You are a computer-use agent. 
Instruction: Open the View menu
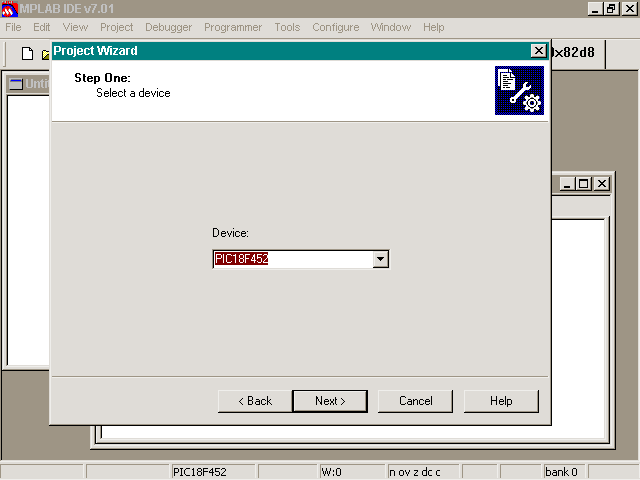(x=76, y=27)
